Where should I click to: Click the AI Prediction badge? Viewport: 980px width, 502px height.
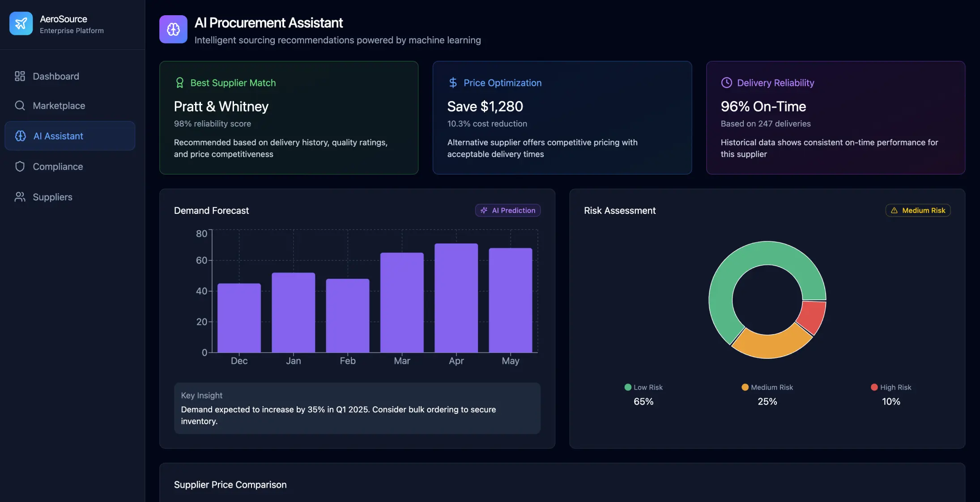pyautogui.click(x=507, y=210)
